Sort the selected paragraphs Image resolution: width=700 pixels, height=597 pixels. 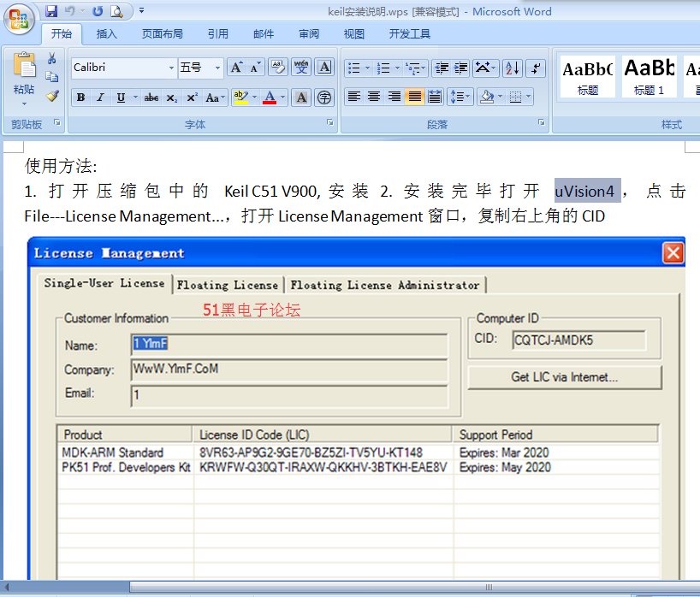click(x=513, y=68)
